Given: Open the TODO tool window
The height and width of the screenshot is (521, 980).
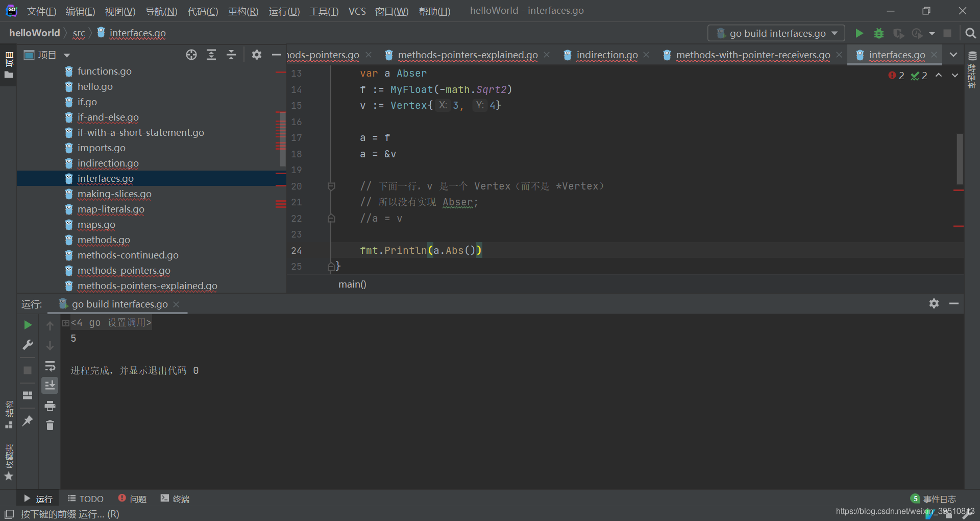Looking at the screenshot, I should (x=86, y=499).
